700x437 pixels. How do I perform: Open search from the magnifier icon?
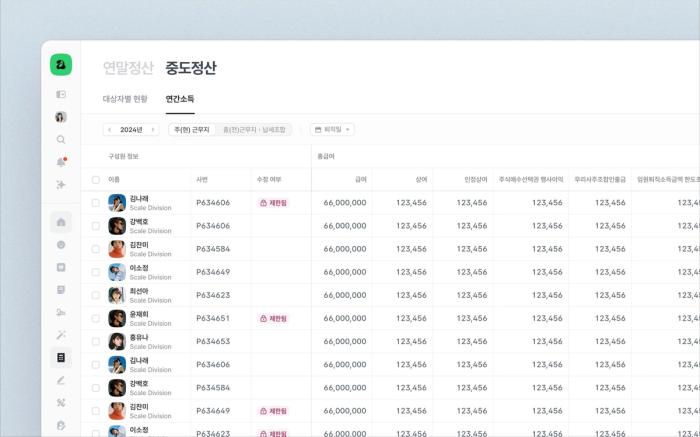[61, 140]
